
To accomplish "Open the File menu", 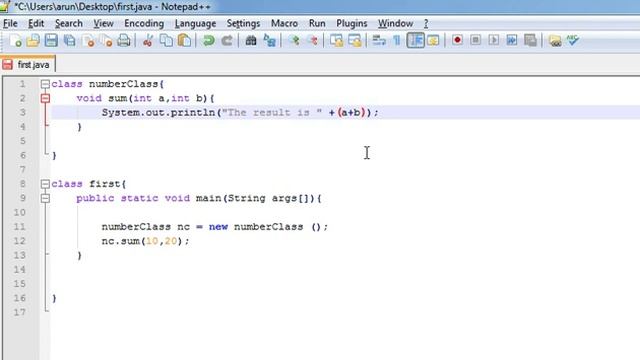I will [x=10, y=24].
